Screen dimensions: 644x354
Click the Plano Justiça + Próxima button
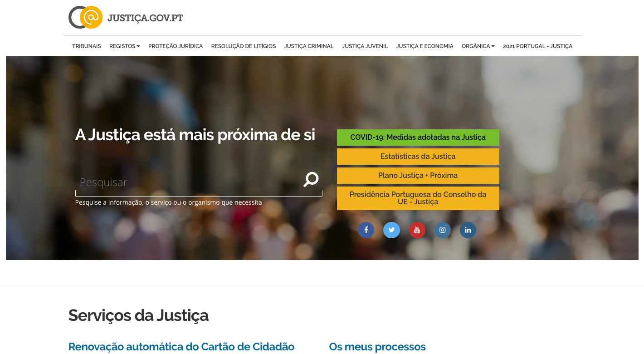pyautogui.click(x=418, y=176)
